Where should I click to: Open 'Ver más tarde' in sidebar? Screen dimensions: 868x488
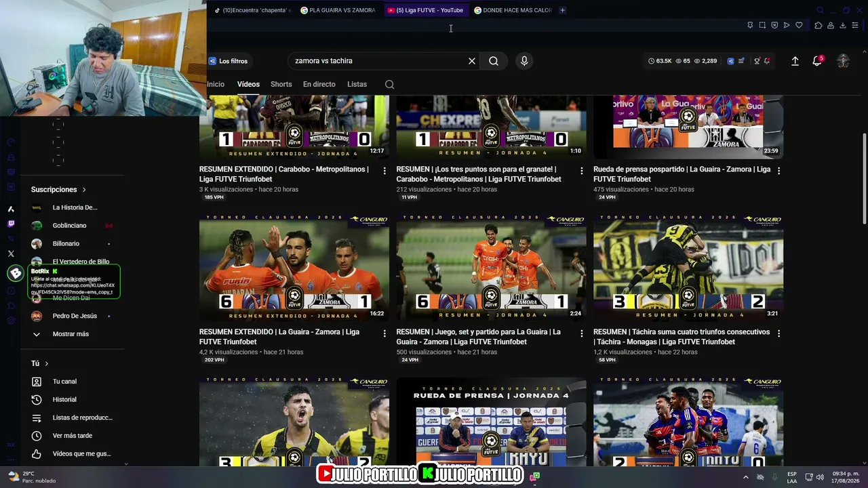click(73, 436)
